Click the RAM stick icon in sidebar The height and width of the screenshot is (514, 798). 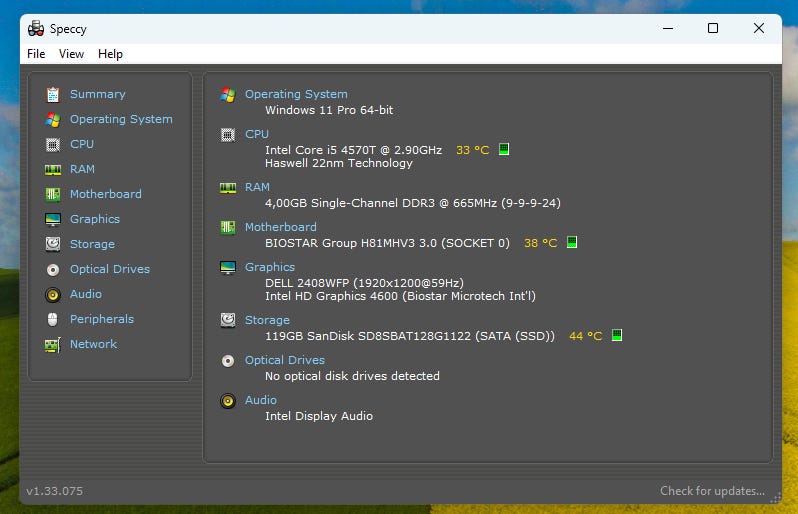click(x=53, y=169)
